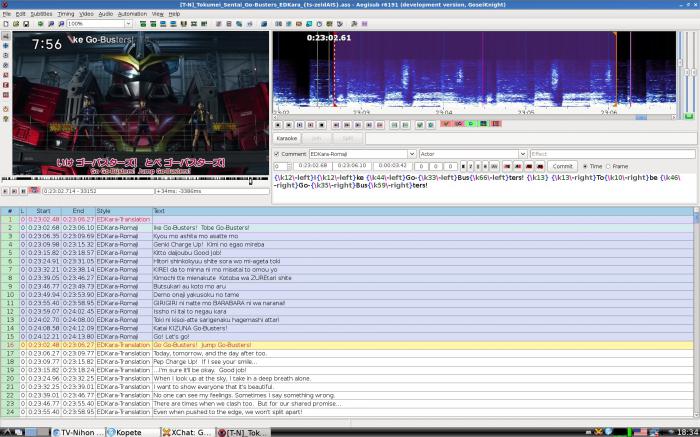Click the Karaoke mode button
The height and width of the screenshot is (437, 700).
click(287, 138)
